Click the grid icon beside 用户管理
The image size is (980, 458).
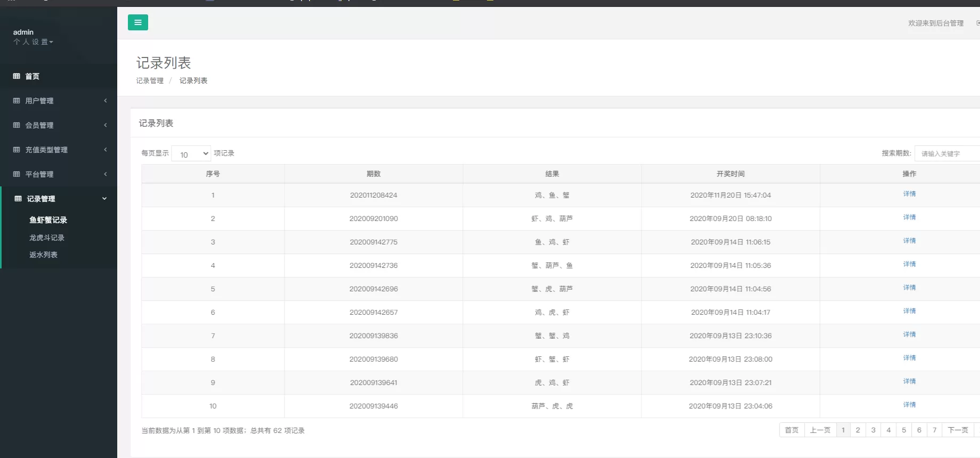click(17, 101)
